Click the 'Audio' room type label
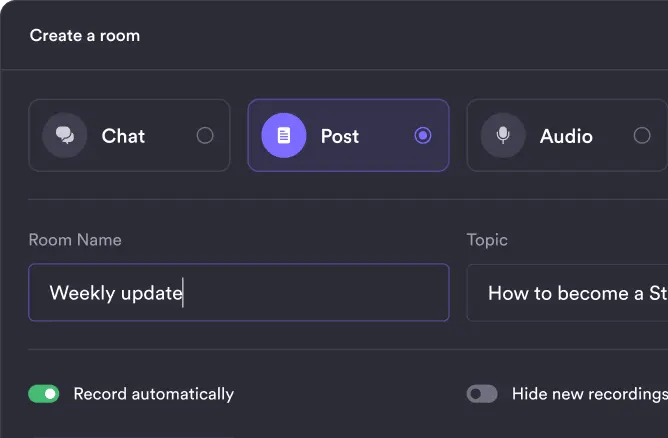 pos(566,136)
